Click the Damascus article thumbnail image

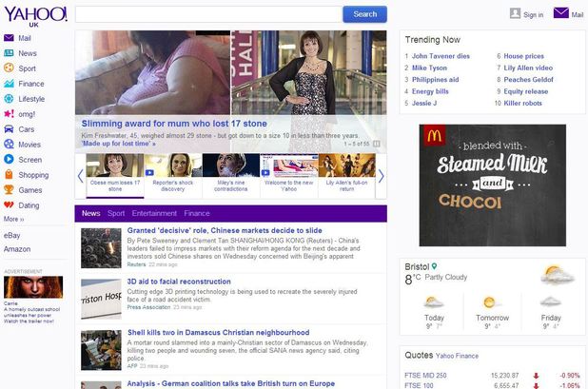click(101, 350)
